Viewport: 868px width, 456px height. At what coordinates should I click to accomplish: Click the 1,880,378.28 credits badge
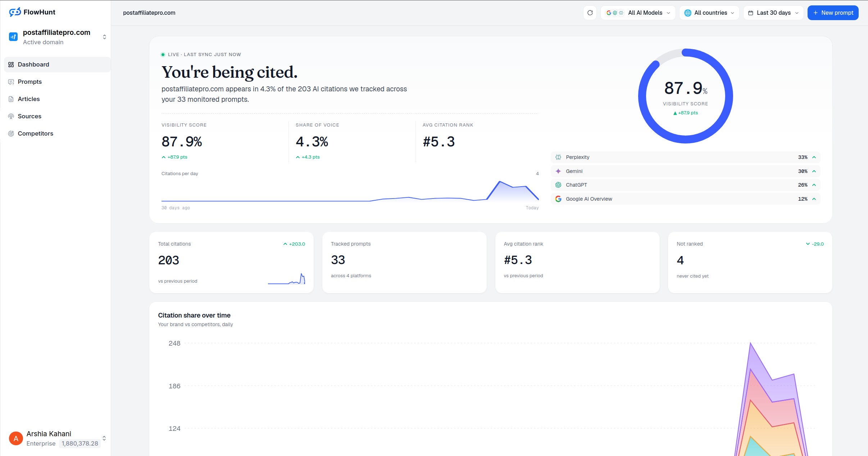coord(80,443)
